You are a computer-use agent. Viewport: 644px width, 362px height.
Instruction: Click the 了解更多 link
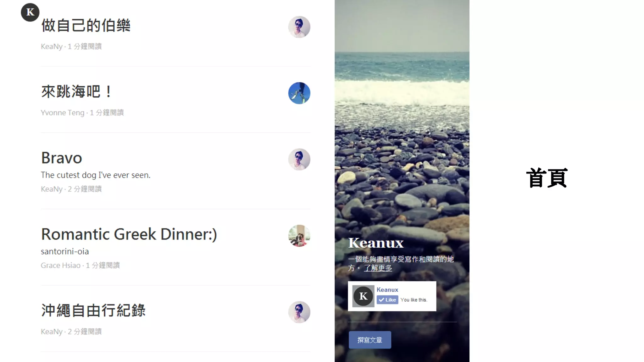378,268
